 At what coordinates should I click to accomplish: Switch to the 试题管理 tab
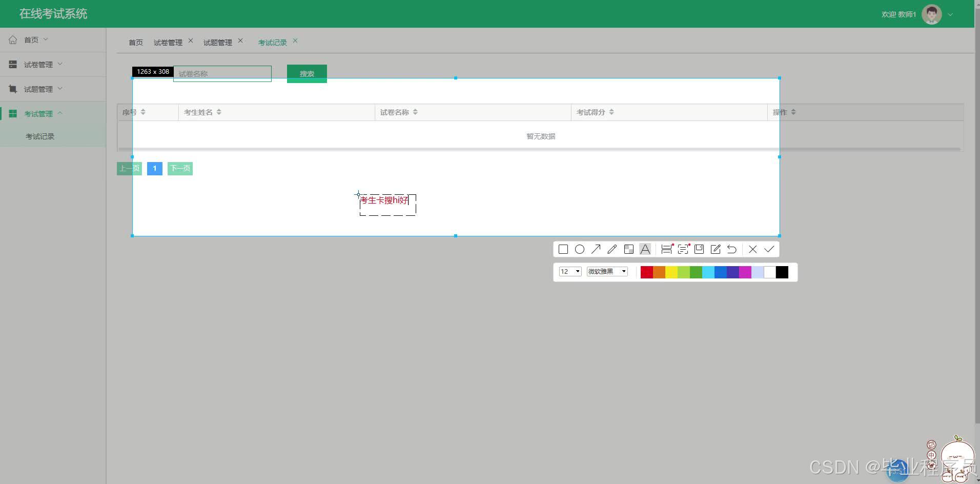point(218,43)
